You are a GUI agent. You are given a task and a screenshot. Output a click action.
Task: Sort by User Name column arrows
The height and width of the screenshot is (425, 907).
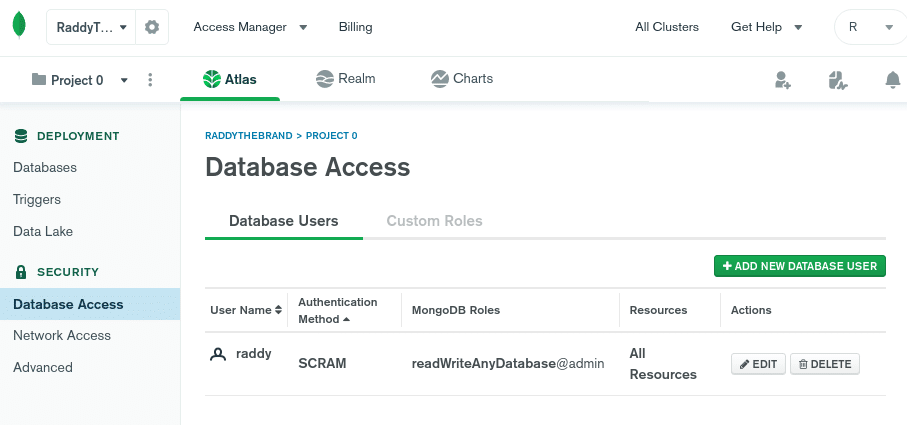pos(278,310)
